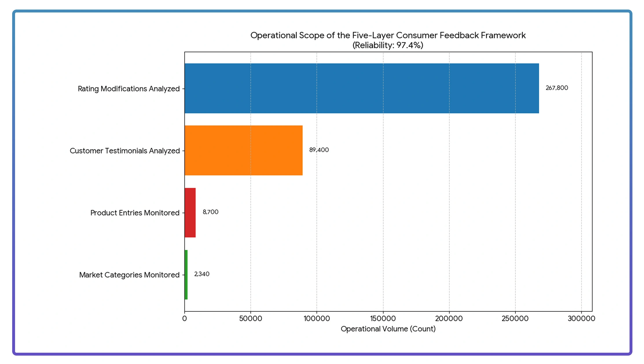Click the red Product Entries bar
Screen dimensions: 644x364
point(190,213)
